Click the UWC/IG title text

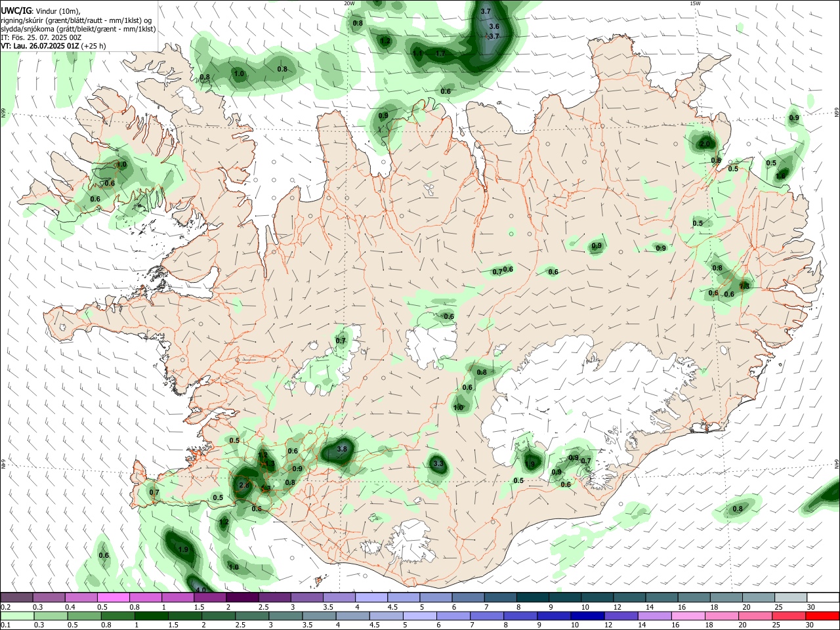(x=16, y=10)
